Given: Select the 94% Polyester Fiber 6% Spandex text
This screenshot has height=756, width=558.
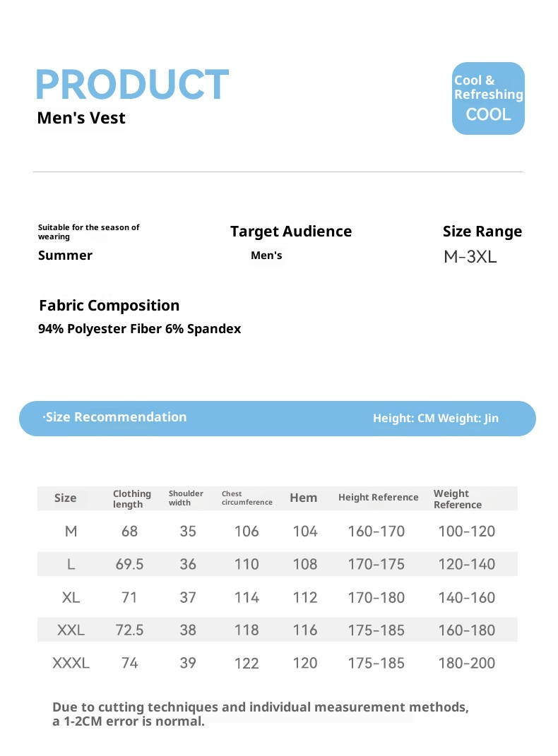Looking at the screenshot, I should tap(140, 329).
